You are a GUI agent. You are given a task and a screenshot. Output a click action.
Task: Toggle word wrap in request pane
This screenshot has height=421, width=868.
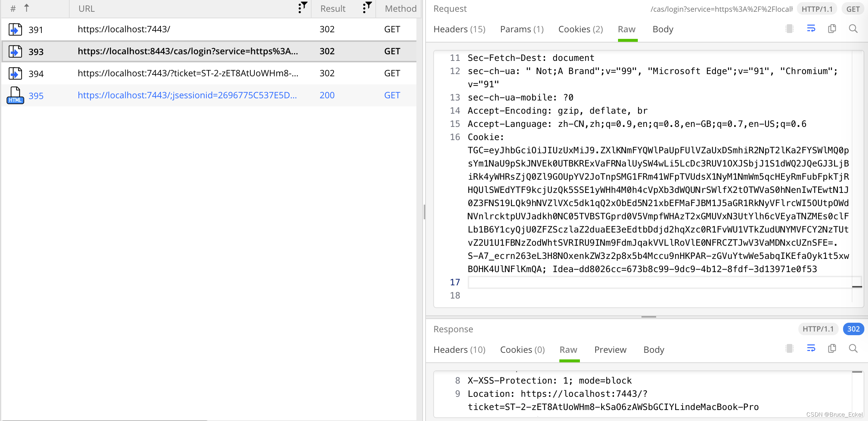(811, 29)
